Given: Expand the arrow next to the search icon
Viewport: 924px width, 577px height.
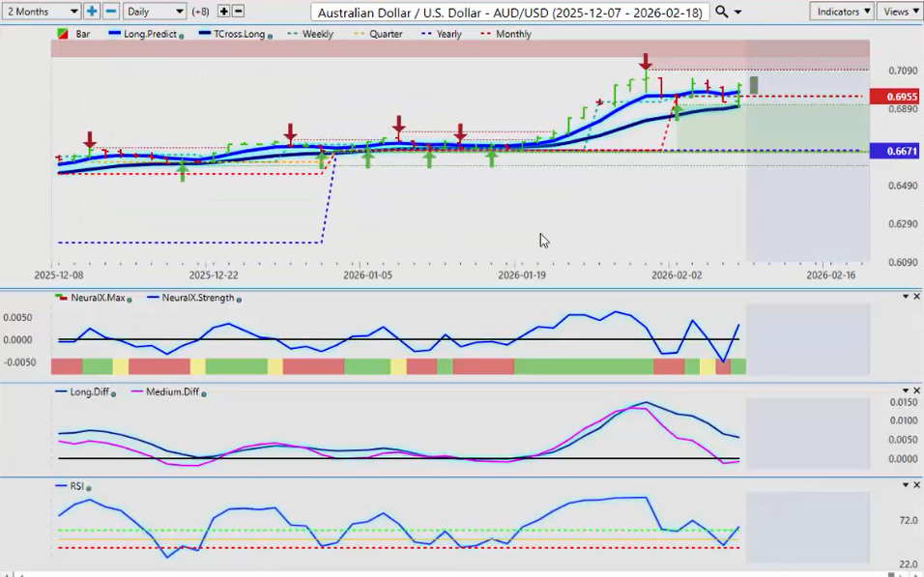Looking at the screenshot, I should 738,13.
